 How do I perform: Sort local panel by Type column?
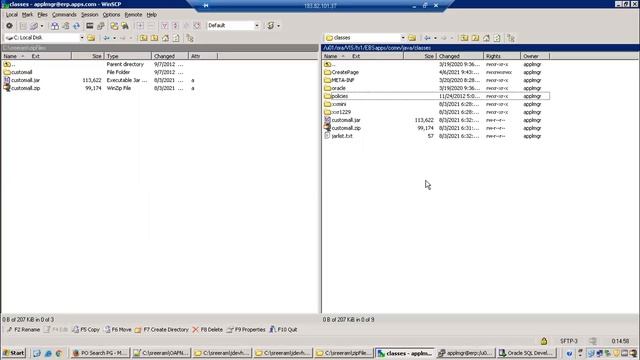pos(127,56)
